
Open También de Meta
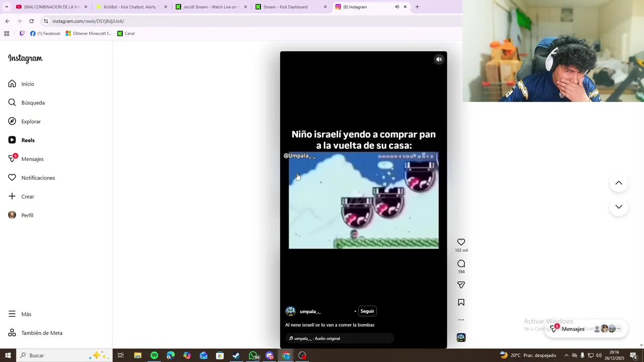35,333
